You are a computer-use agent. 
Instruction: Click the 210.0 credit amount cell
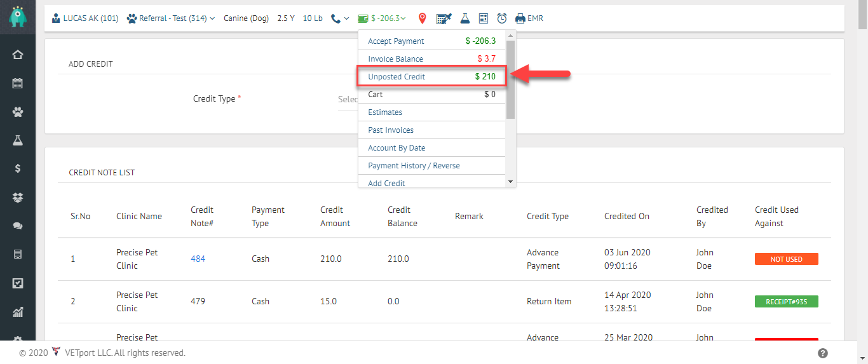tap(330, 259)
